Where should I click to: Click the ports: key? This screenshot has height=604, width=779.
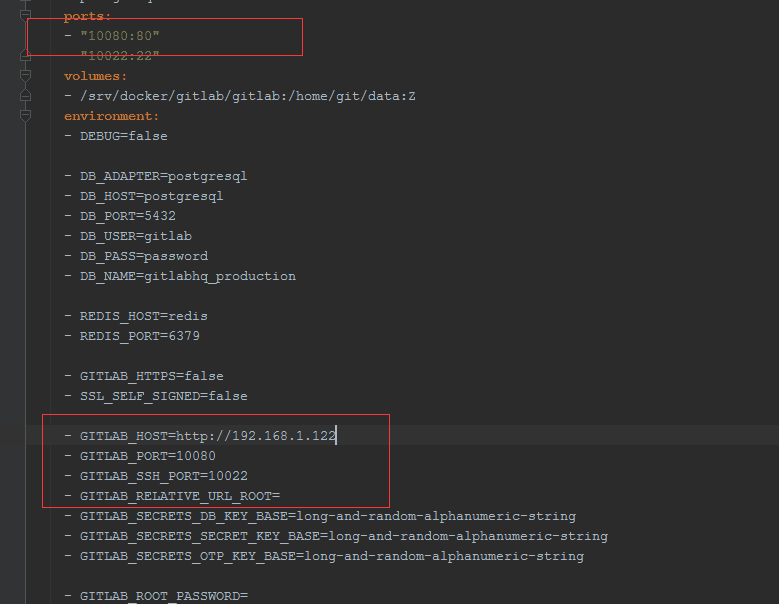[87, 16]
